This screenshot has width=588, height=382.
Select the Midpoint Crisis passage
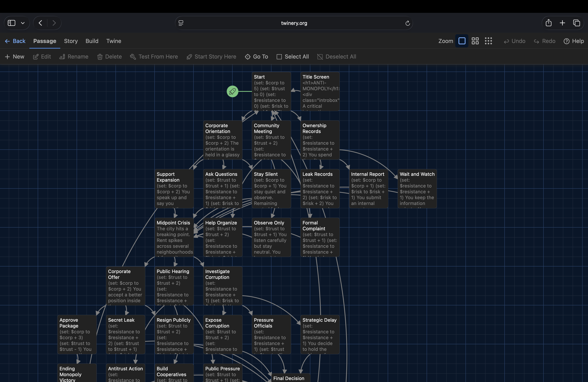174,237
